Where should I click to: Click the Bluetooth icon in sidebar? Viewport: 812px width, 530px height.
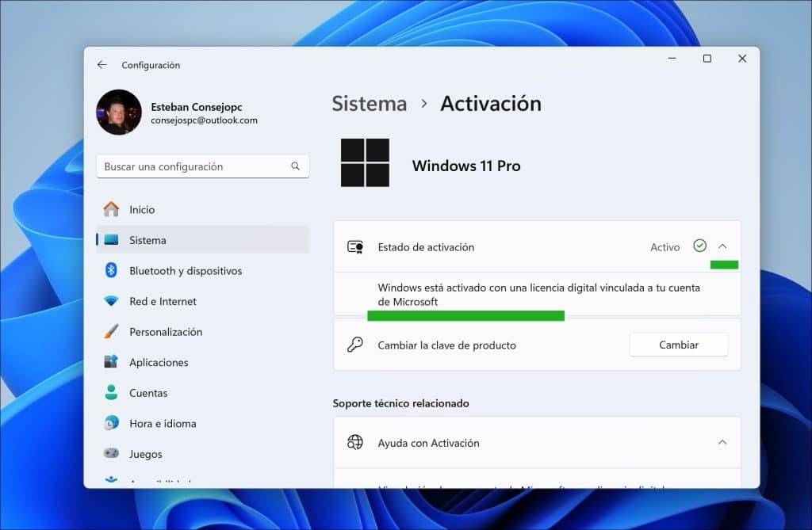point(111,270)
